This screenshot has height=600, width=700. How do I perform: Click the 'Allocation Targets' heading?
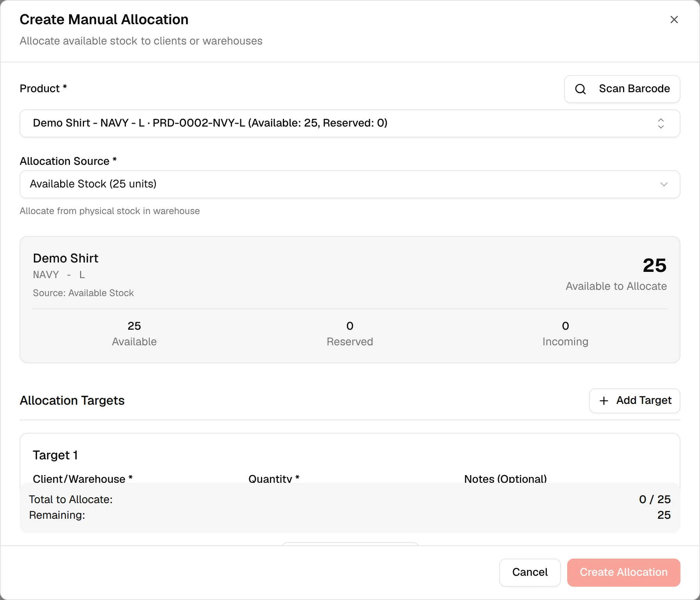[72, 401]
